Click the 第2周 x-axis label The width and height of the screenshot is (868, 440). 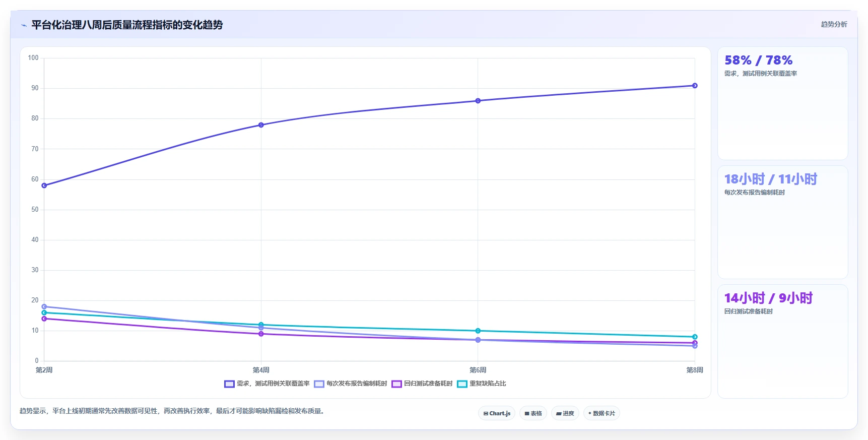tap(44, 370)
